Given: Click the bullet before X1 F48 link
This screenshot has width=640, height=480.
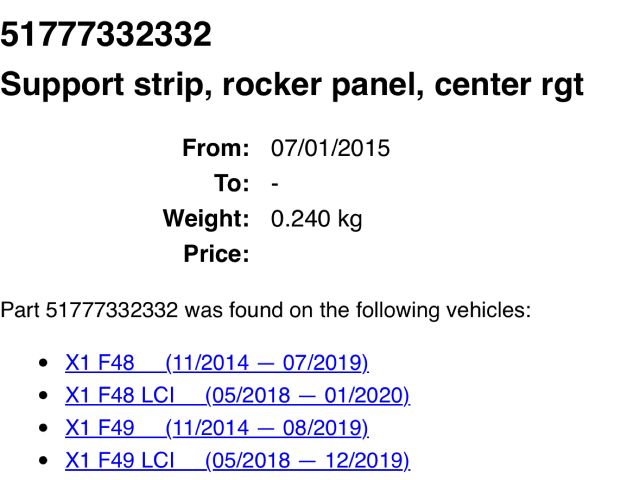Looking at the screenshot, I should click(41, 363).
